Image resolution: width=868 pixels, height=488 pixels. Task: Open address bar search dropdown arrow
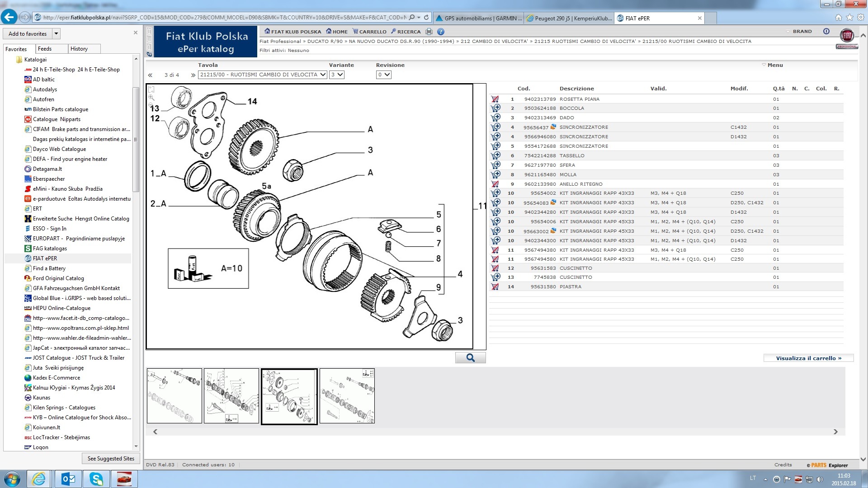tap(419, 18)
